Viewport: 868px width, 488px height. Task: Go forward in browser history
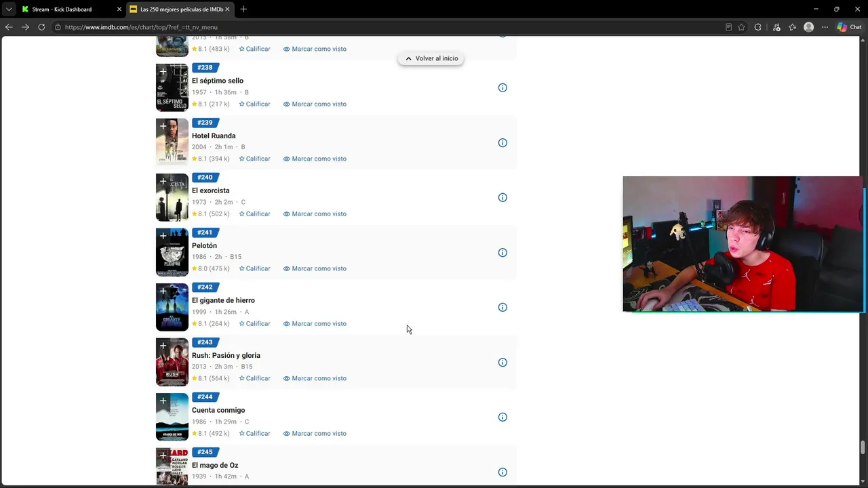coord(25,27)
